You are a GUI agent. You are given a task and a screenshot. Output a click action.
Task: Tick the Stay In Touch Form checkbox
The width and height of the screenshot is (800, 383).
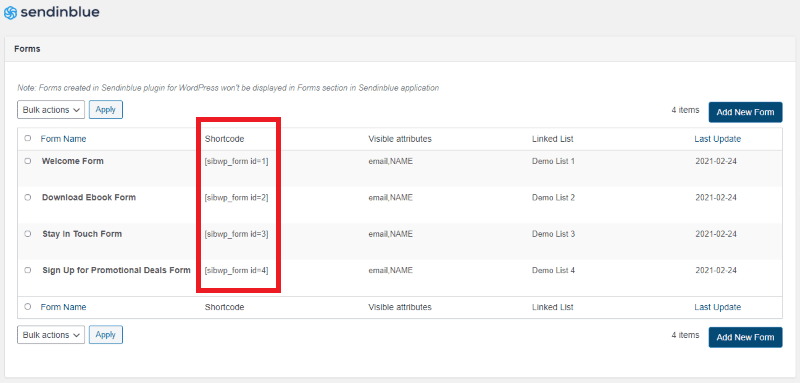click(28, 234)
